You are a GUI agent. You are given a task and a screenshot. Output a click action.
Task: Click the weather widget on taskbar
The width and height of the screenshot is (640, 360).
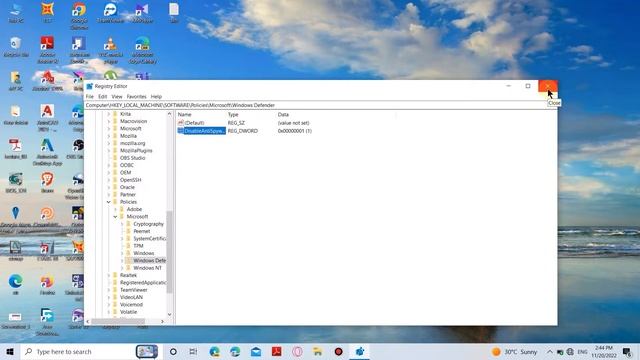click(x=515, y=351)
